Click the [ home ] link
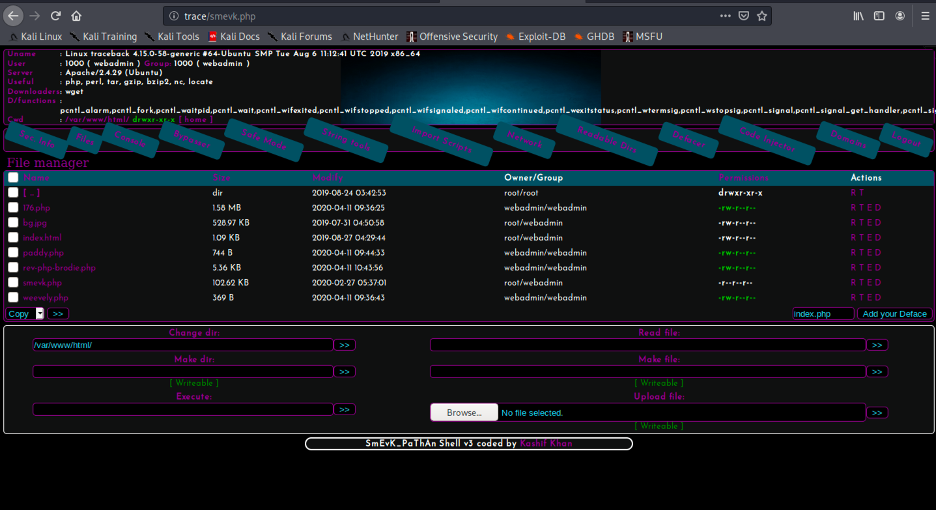The image size is (936, 510). click(195, 119)
